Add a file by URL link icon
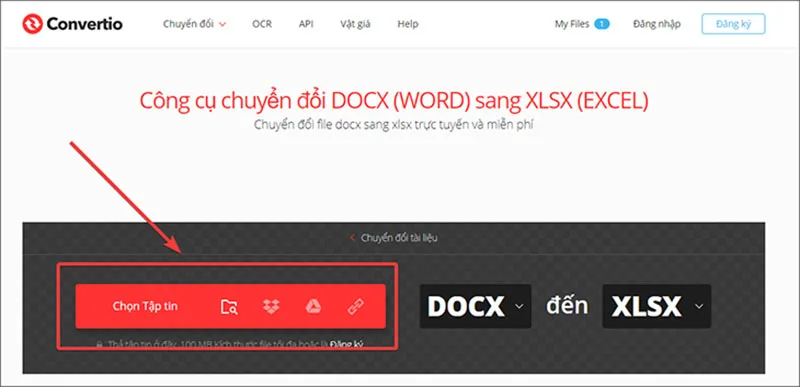 pos(355,306)
